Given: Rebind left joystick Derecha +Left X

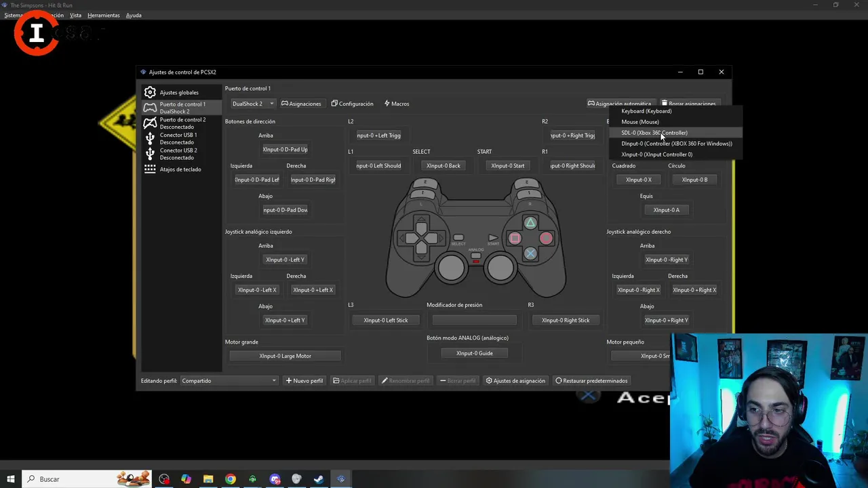Looking at the screenshot, I should point(313,290).
